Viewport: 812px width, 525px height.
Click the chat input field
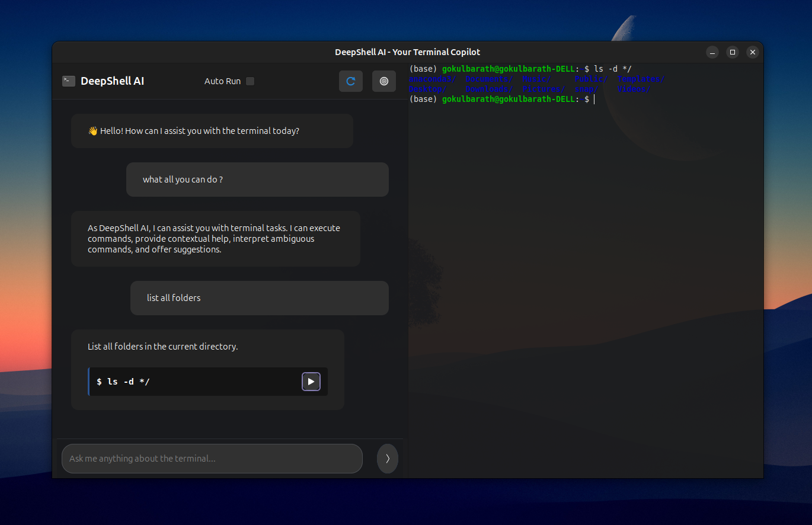[x=212, y=458]
